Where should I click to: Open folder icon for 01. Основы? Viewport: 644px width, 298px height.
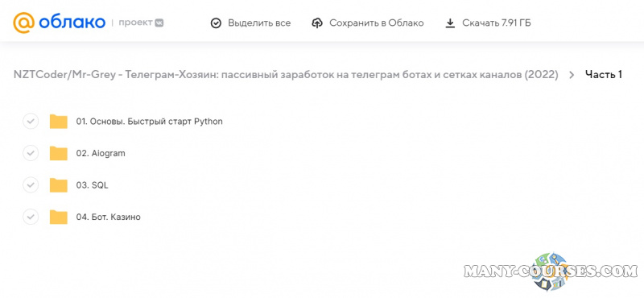[59, 122]
